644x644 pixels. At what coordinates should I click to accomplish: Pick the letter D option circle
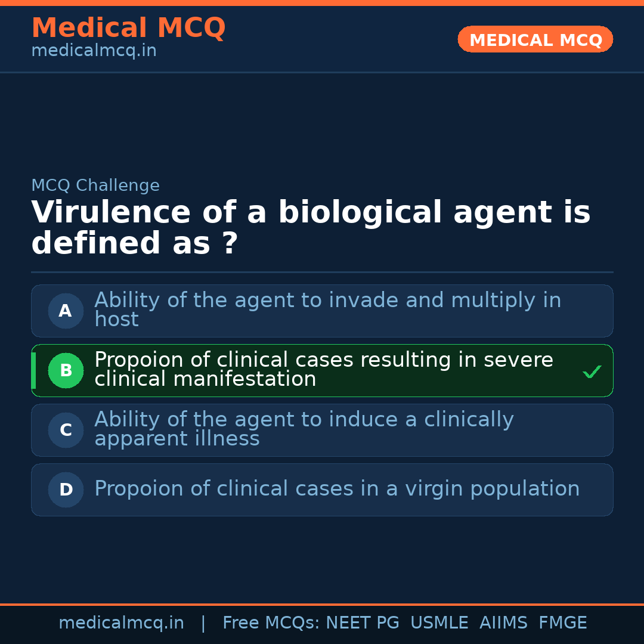66,490
